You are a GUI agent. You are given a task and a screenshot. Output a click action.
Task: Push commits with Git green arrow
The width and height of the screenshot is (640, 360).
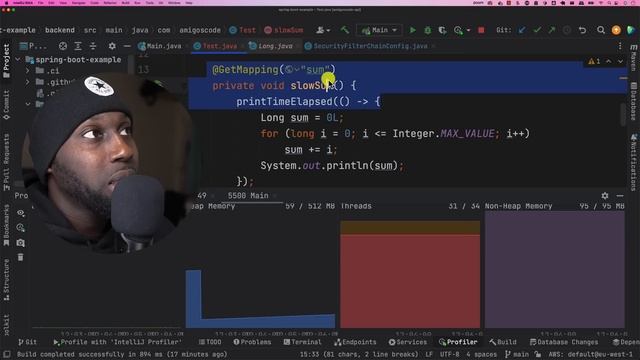pos(552,30)
